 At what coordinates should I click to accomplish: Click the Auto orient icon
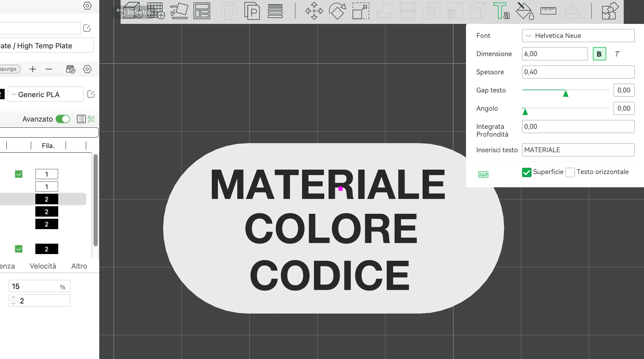[x=179, y=11]
